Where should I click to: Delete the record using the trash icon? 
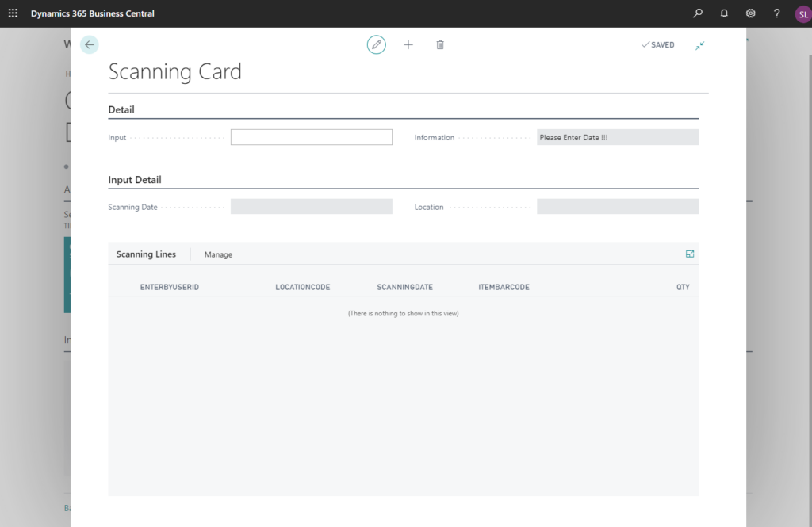tap(440, 44)
